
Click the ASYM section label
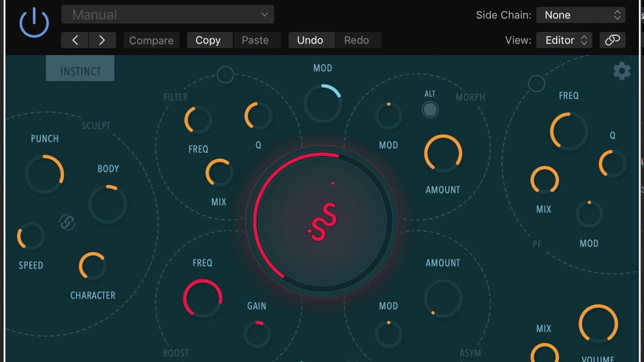coord(470,353)
